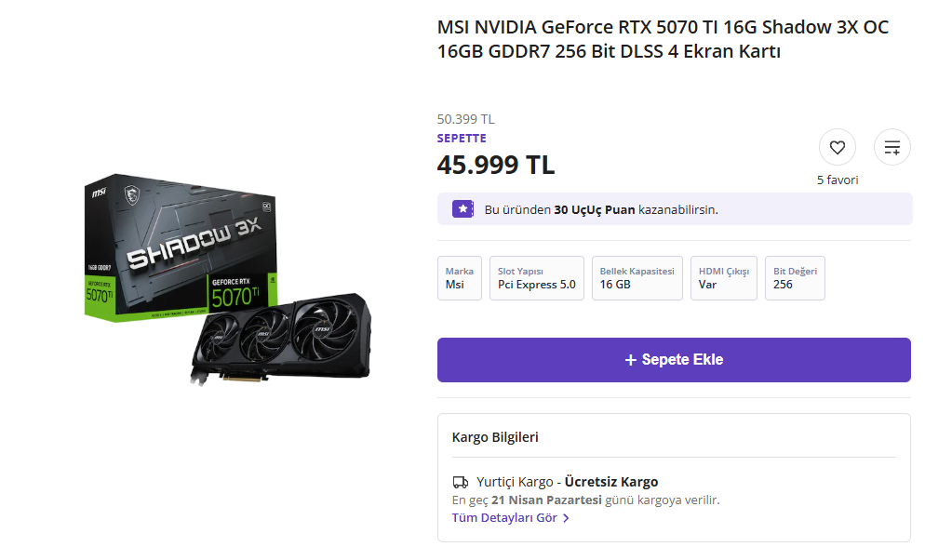Open the Tüm Detayları Gör link

point(504,518)
